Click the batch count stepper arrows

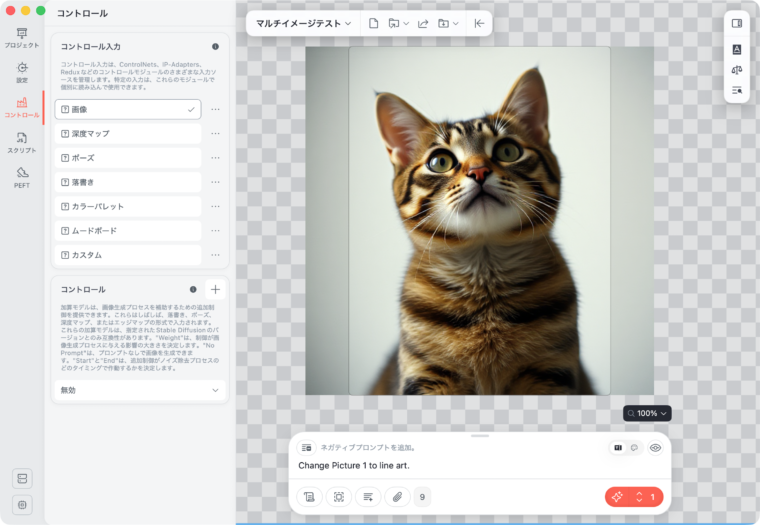click(640, 496)
